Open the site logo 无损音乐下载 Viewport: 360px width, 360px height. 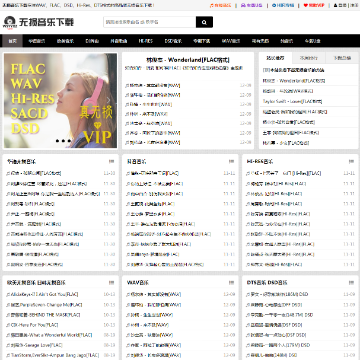tap(38, 22)
